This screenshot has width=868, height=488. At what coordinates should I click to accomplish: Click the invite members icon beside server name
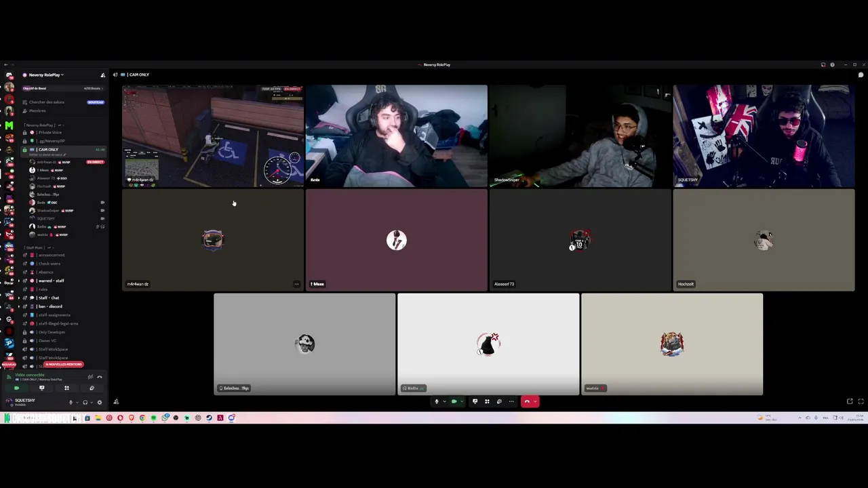(x=102, y=75)
